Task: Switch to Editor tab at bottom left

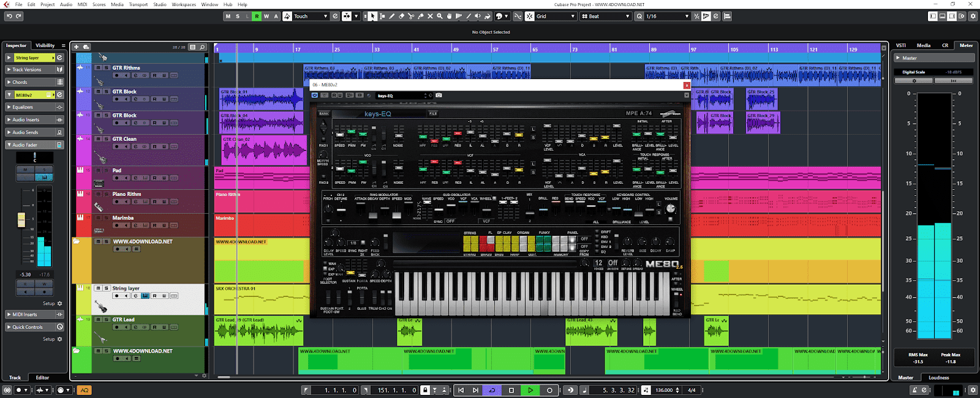Action: (42, 378)
